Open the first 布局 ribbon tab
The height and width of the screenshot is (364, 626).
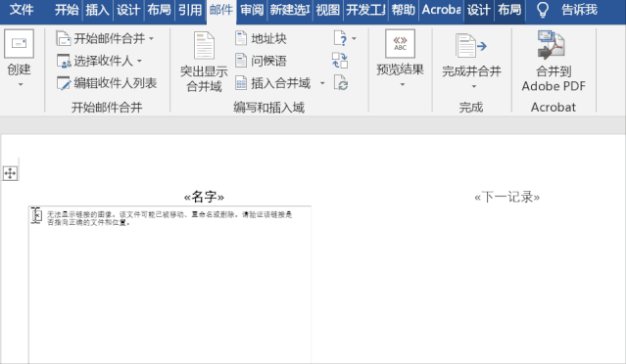[x=159, y=10]
